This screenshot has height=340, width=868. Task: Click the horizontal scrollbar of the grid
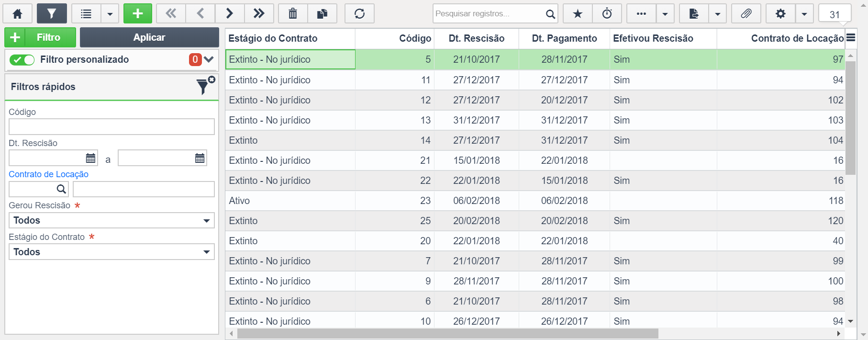(x=447, y=334)
